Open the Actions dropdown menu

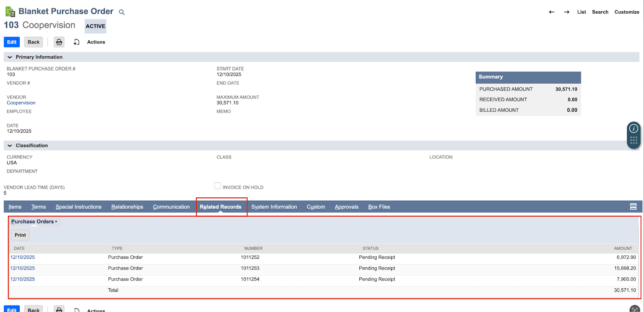point(96,42)
